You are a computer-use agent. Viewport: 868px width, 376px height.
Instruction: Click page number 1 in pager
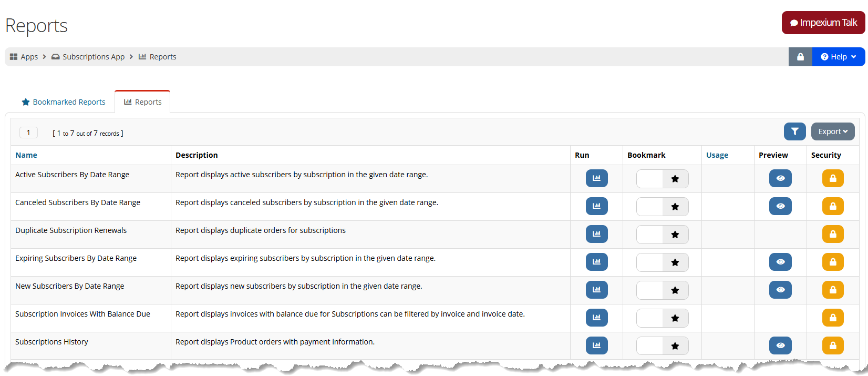(28, 133)
